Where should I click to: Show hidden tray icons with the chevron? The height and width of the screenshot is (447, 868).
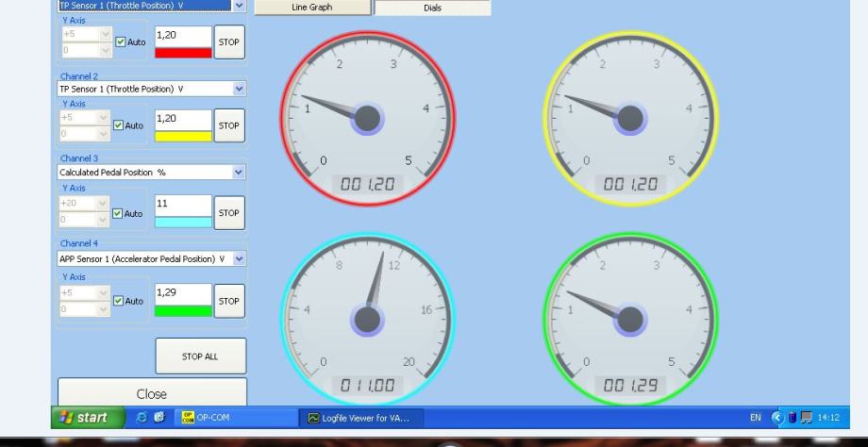tap(777, 418)
